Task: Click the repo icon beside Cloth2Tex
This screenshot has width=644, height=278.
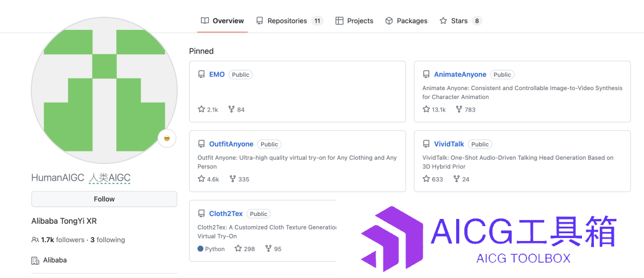Action: pos(202,214)
